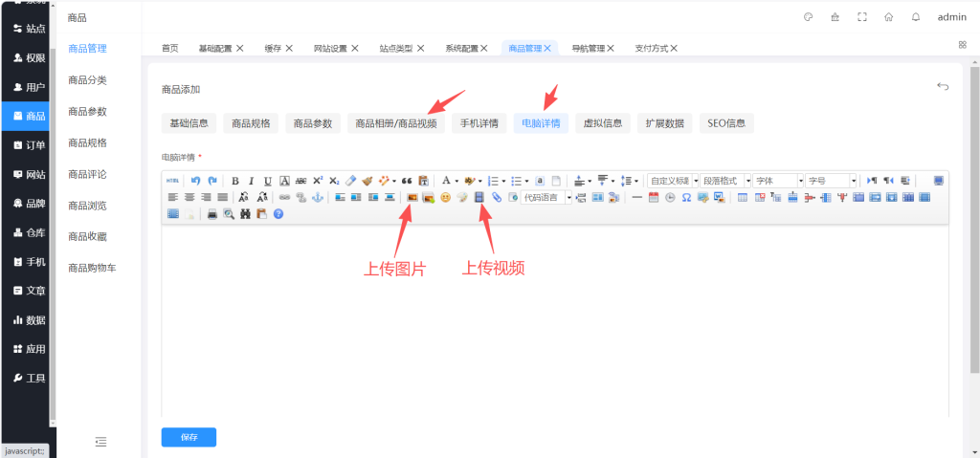This screenshot has width=980, height=458.
Task: Justify text alignment in editor
Action: click(x=222, y=197)
